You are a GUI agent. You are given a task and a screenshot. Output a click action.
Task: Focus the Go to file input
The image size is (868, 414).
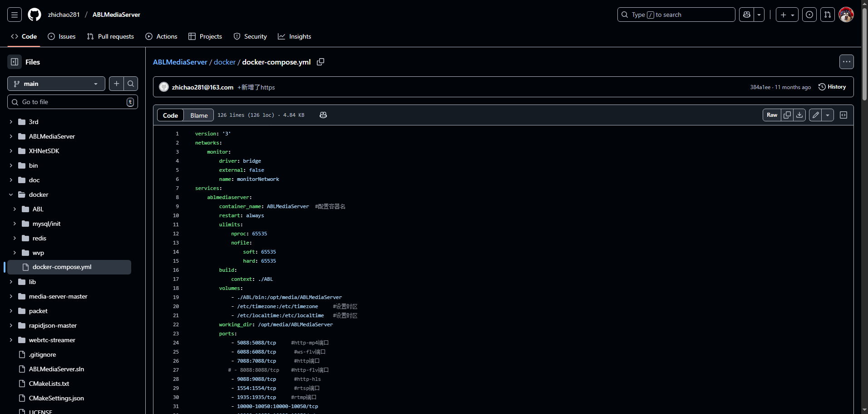73,102
